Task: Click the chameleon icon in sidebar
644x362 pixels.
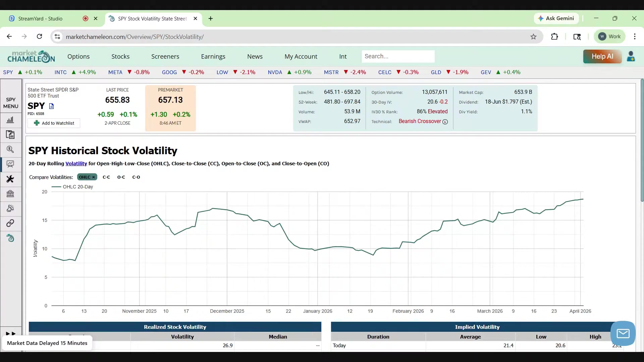Action: (x=10, y=238)
